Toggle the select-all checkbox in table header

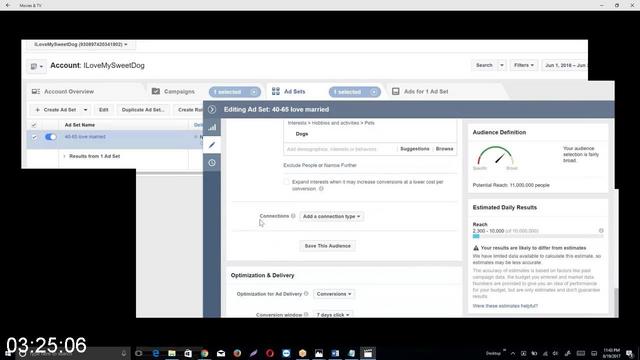coord(34,125)
